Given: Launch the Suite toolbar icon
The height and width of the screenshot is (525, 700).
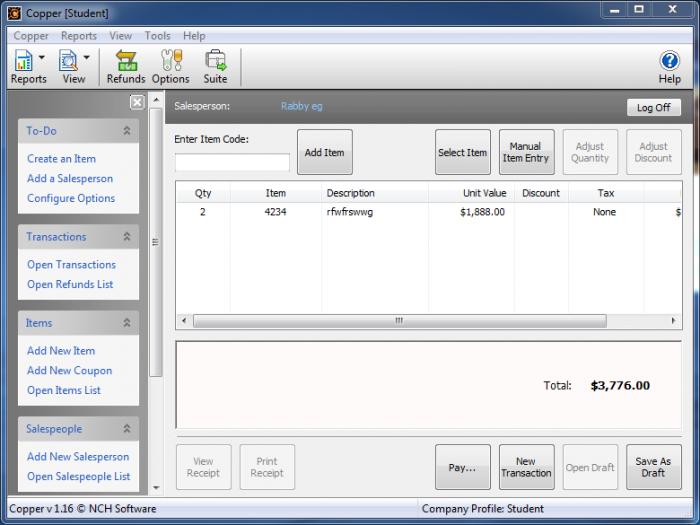Looking at the screenshot, I should [x=216, y=67].
